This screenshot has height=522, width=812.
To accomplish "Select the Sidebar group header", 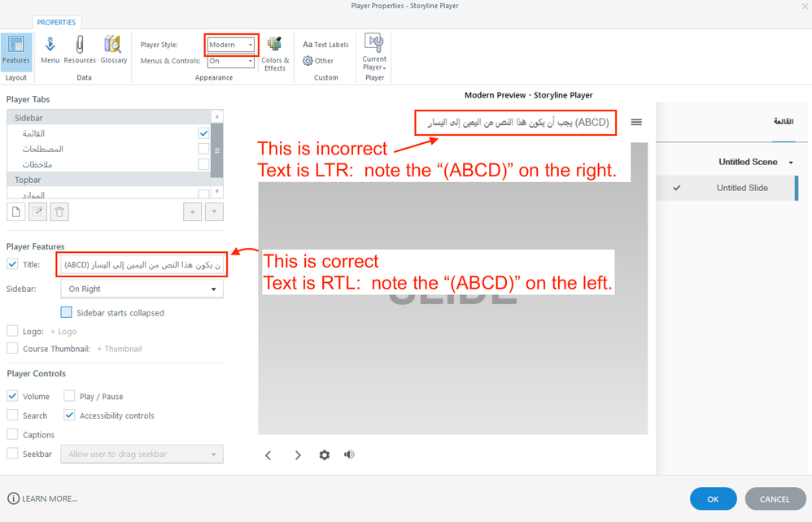I will [109, 117].
